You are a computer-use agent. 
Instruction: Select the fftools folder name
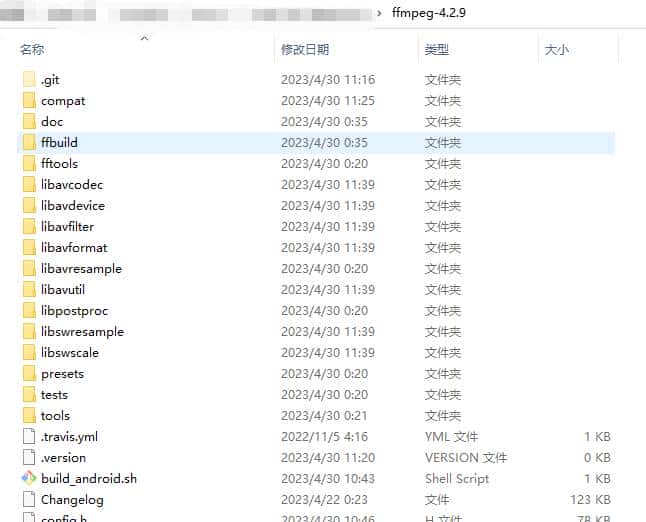pyautogui.click(x=59, y=164)
